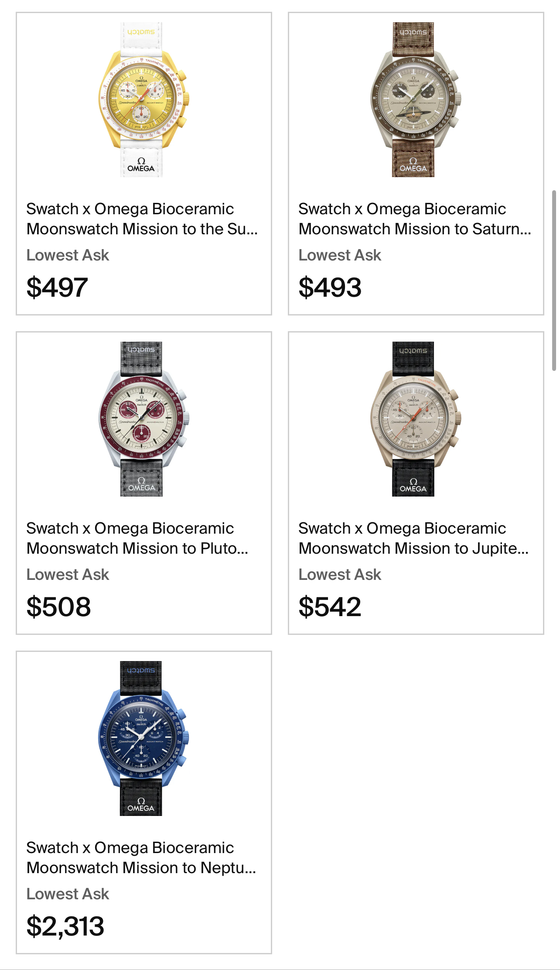Viewport: 560px width, 970px height.
Task: Click the $493 lowest ask price
Action: [330, 288]
